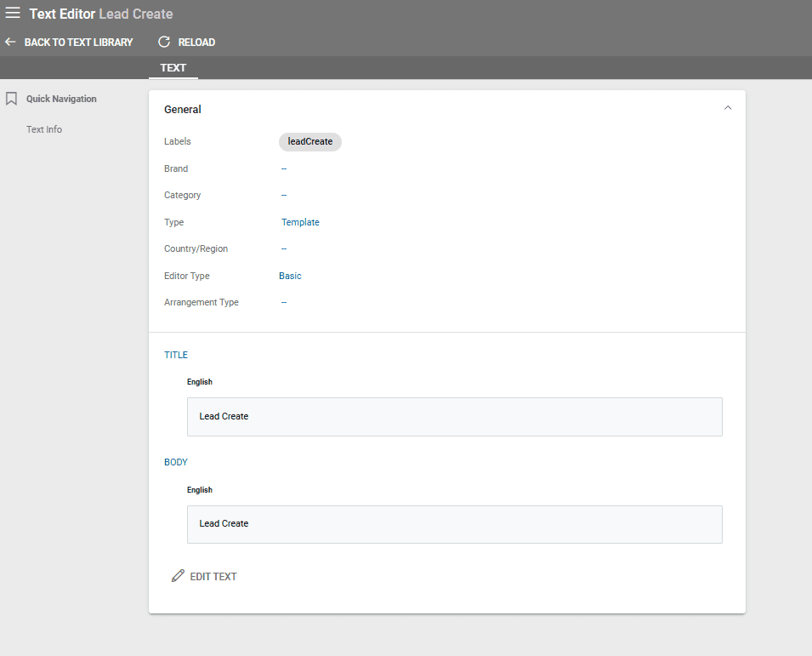812x656 pixels.
Task: Go back to Text Library
Action: pos(78,42)
